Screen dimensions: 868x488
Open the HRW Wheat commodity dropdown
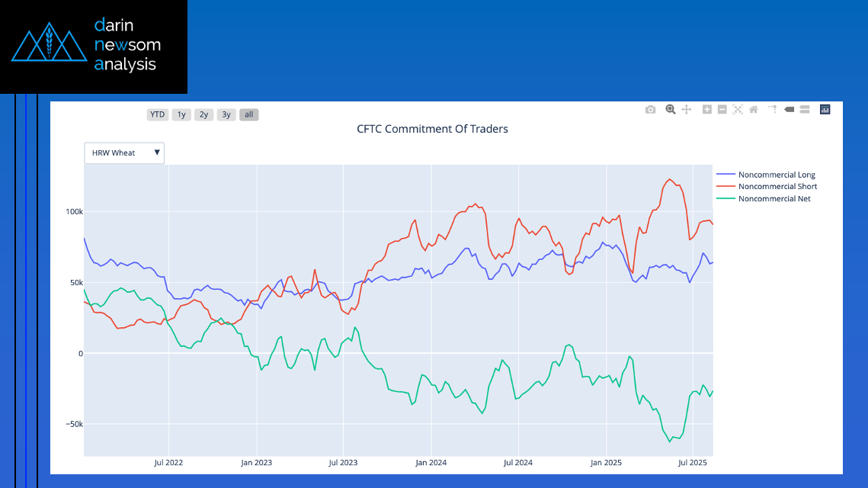(124, 153)
